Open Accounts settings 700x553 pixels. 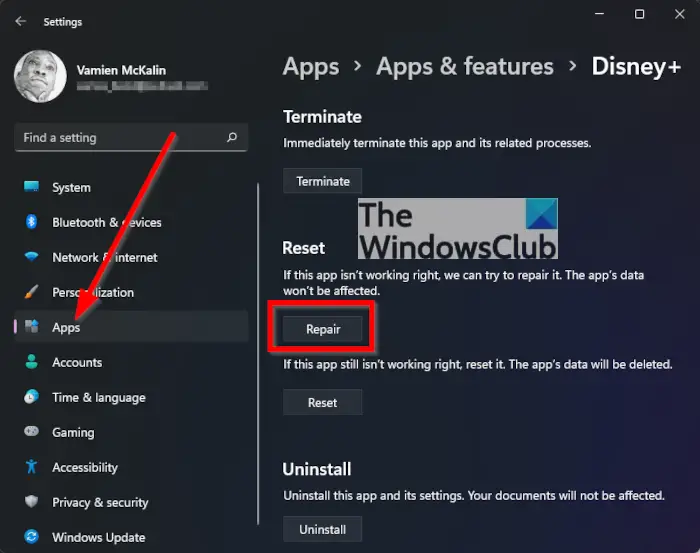[x=131, y=362]
